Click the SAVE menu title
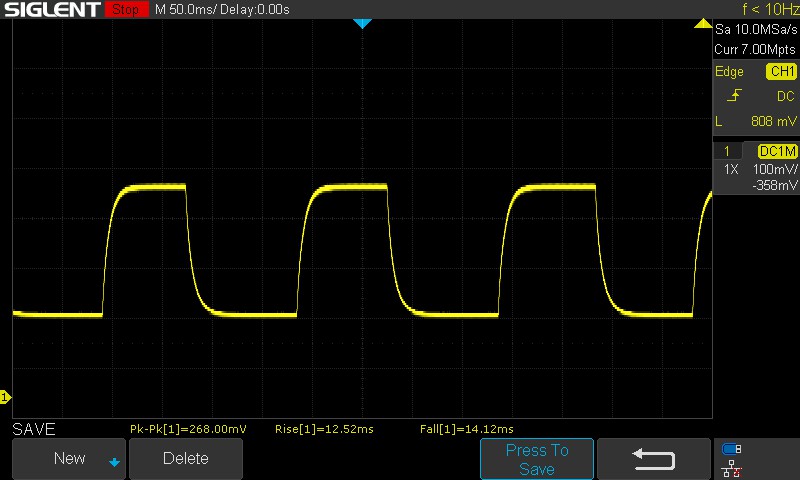 coord(34,429)
